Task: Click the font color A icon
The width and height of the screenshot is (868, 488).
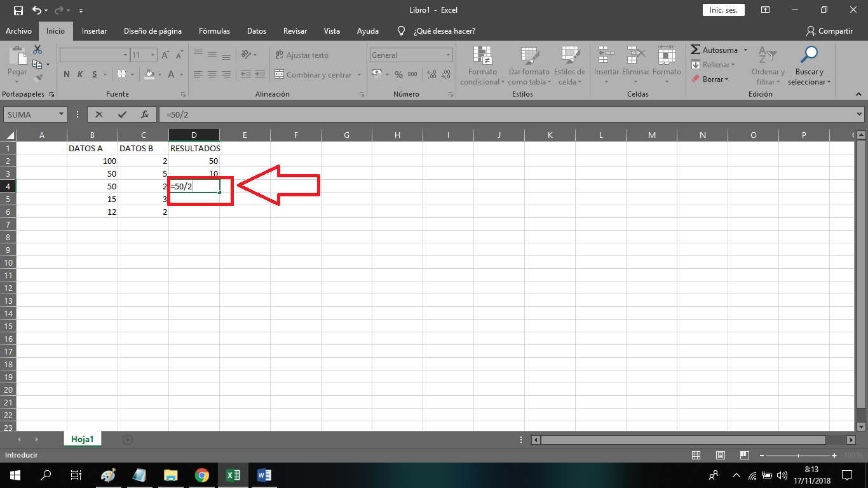Action: [171, 74]
